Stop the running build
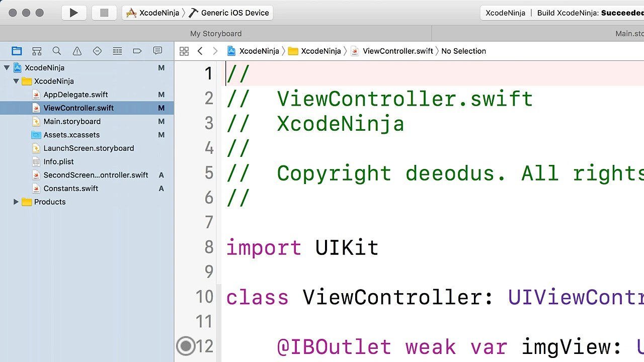The width and height of the screenshot is (644, 362). [104, 13]
